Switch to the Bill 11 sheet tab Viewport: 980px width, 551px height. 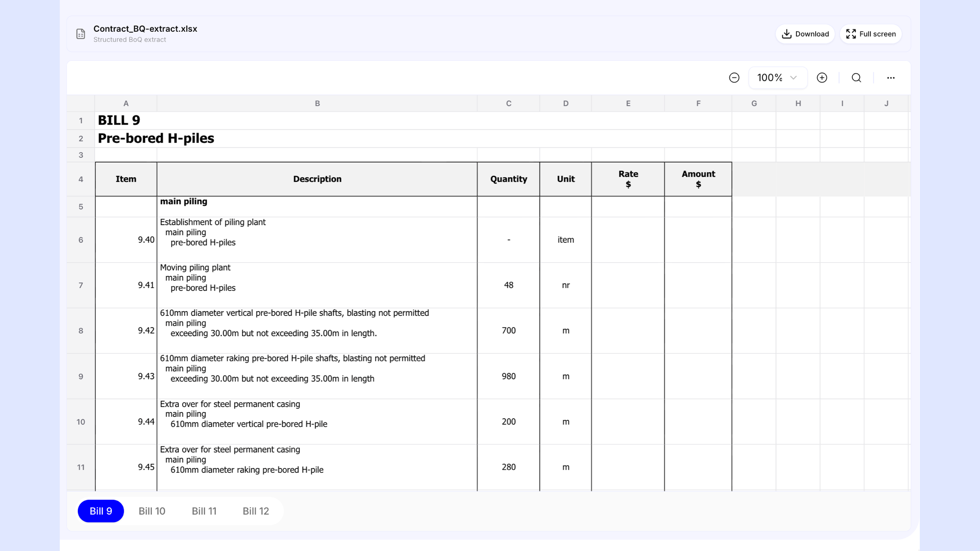[204, 511]
